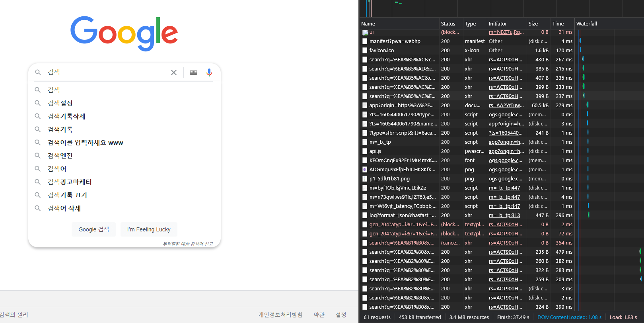644x323 pixels.
Task: Click magnifier icon next to 검색설정 suggestion
Action: point(37,103)
